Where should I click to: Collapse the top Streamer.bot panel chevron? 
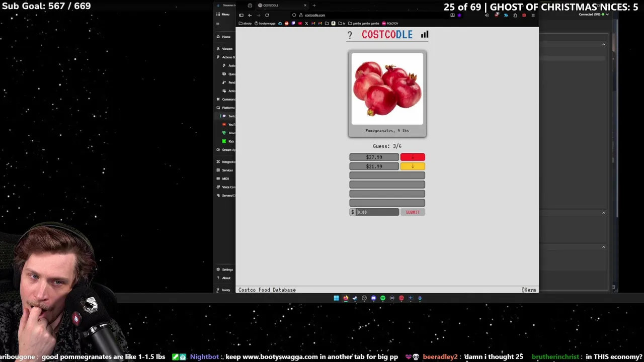[604, 45]
